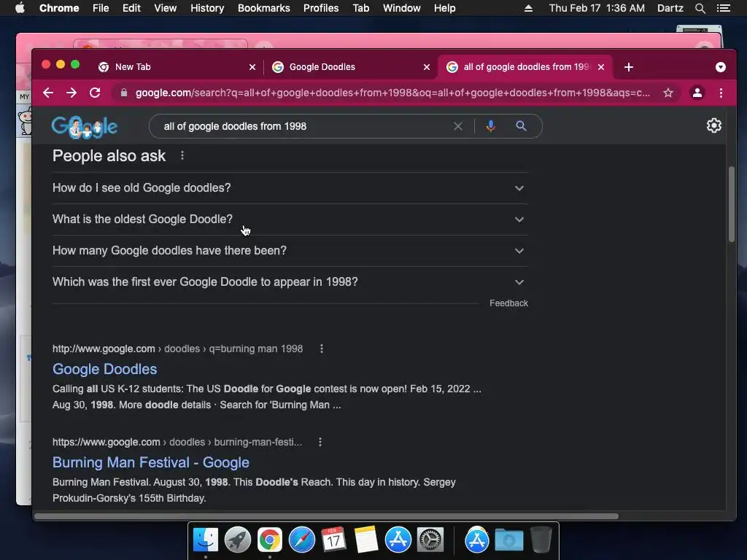The width and height of the screenshot is (747, 560).
Task: Click the date and time in menu bar
Action: [597, 8]
